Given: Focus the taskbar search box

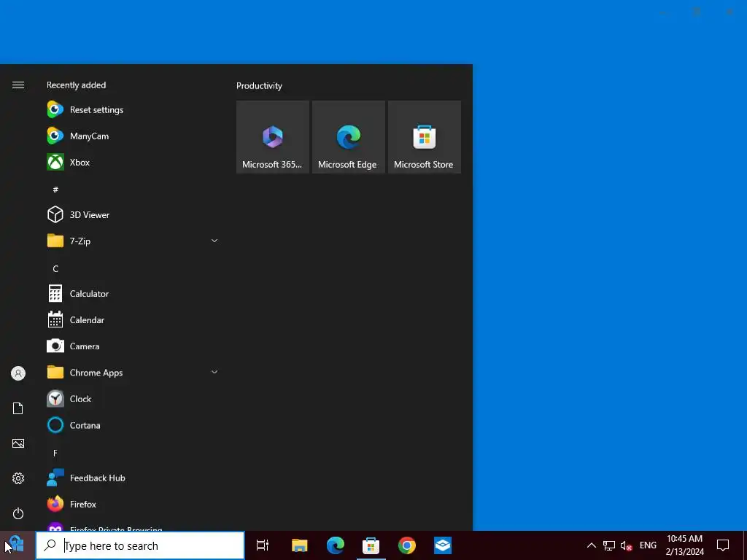Looking at the screenshot, I should (140, 545).
